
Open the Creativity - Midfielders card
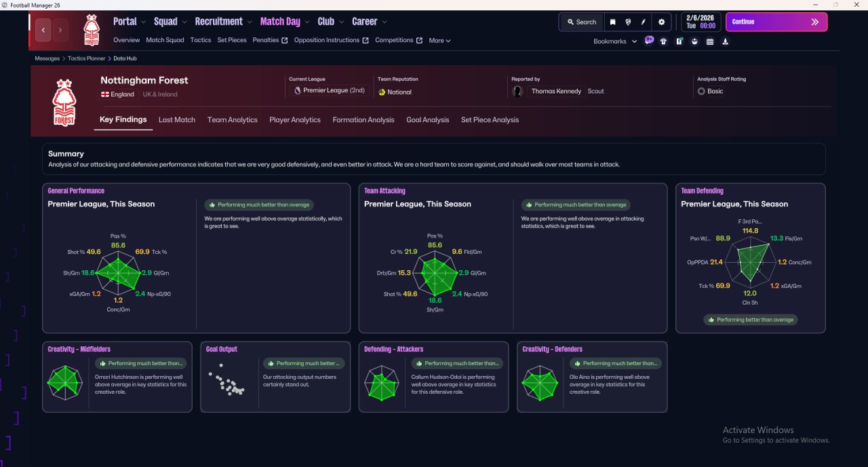click(x=117, y=377)
